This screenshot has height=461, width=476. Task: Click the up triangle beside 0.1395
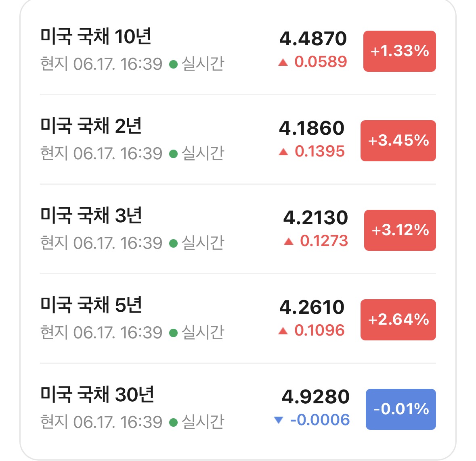(283, 152)
